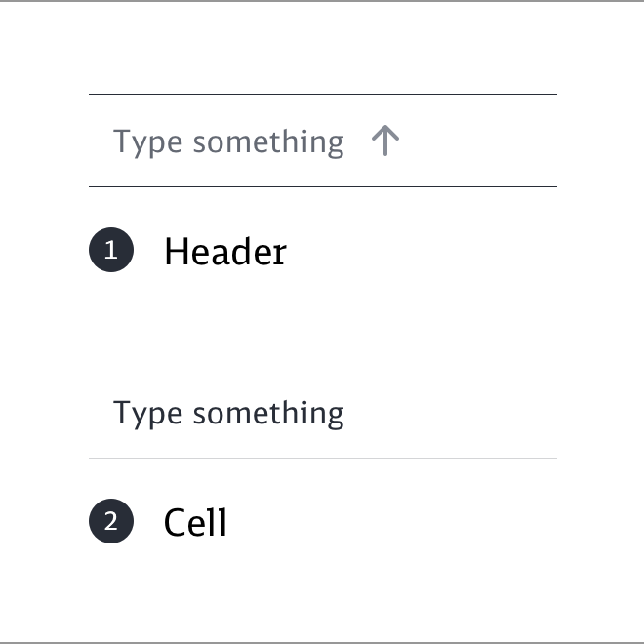Screen dimensions: 644x644
Task: Click the sort ascending arrow icon
Action: 385,141
